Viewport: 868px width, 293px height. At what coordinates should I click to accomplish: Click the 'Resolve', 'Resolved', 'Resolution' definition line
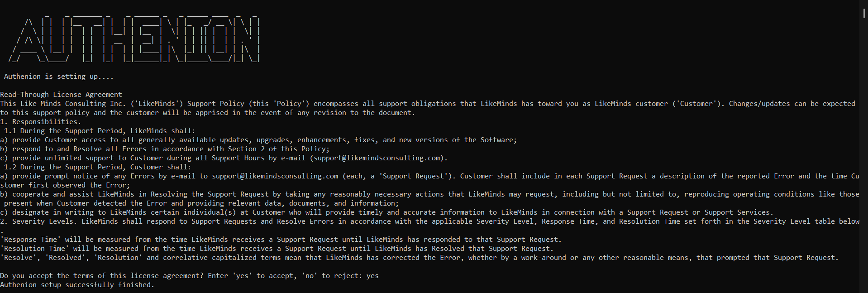pos(419,258)
